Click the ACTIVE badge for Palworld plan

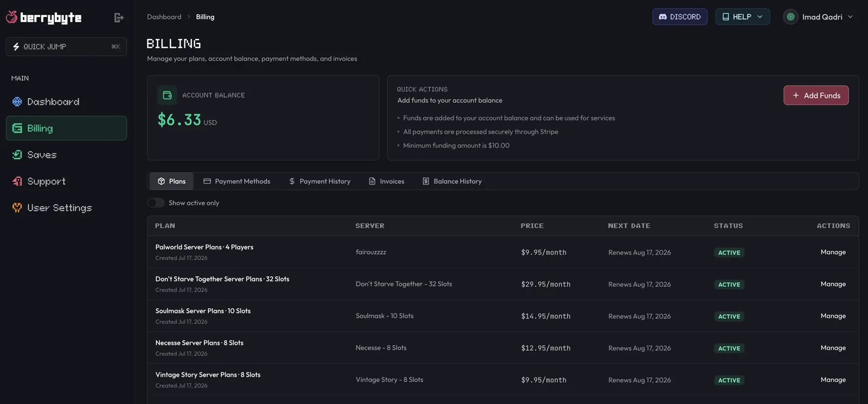point(729,252)
